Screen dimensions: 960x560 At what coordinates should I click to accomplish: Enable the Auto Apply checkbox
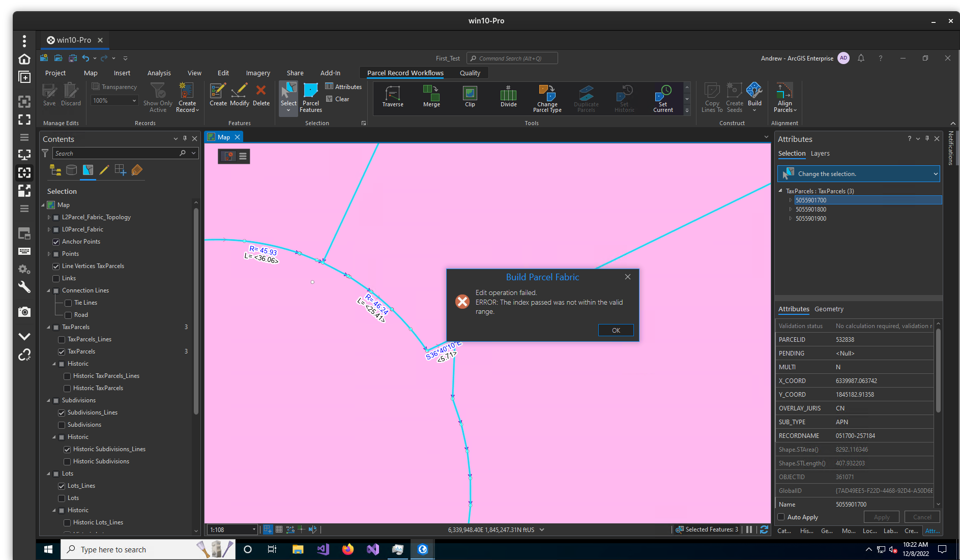point(781,517)
